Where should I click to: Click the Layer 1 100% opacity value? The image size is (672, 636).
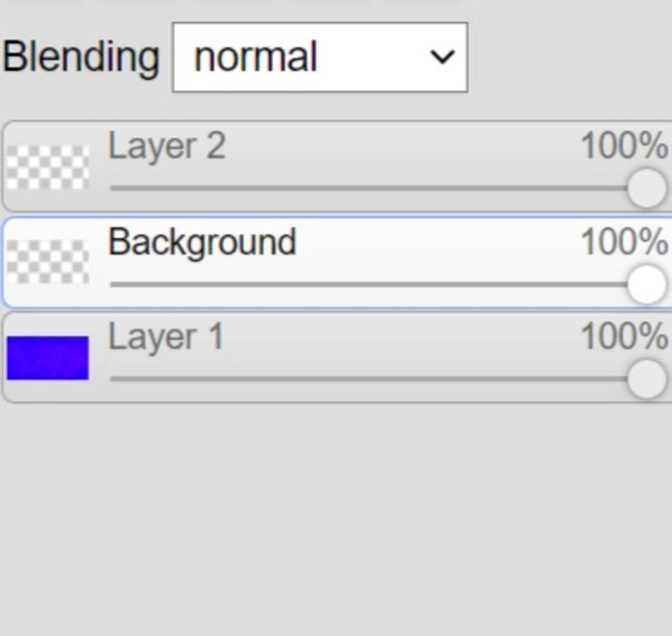[x=624, y=337]
